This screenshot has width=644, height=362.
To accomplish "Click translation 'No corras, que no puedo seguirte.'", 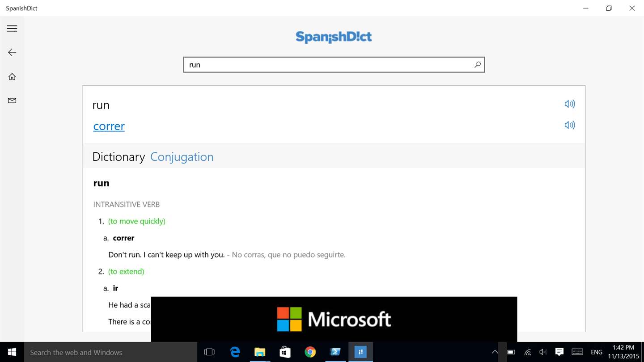I will (288, 255).
